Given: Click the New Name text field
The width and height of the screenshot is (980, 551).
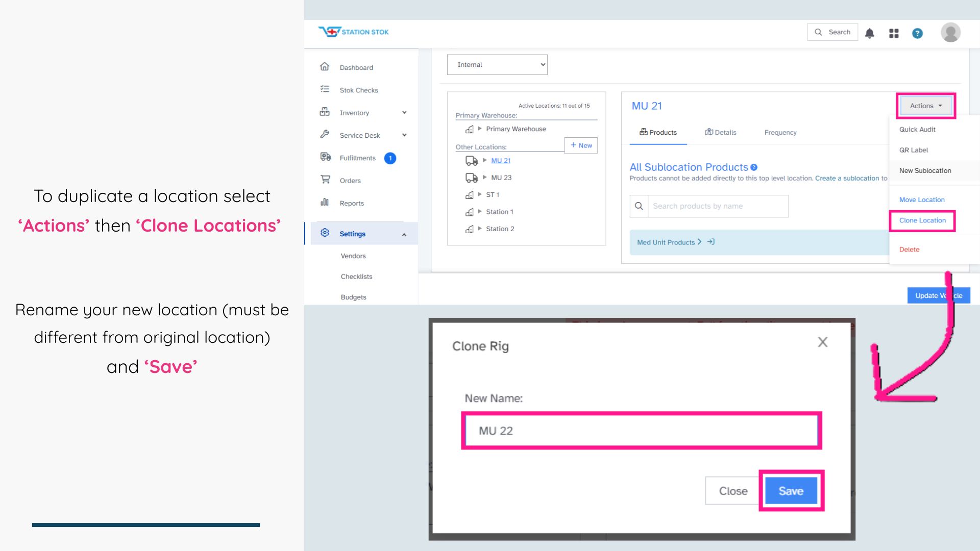Looking at the screenshot, I should [641, 431].
